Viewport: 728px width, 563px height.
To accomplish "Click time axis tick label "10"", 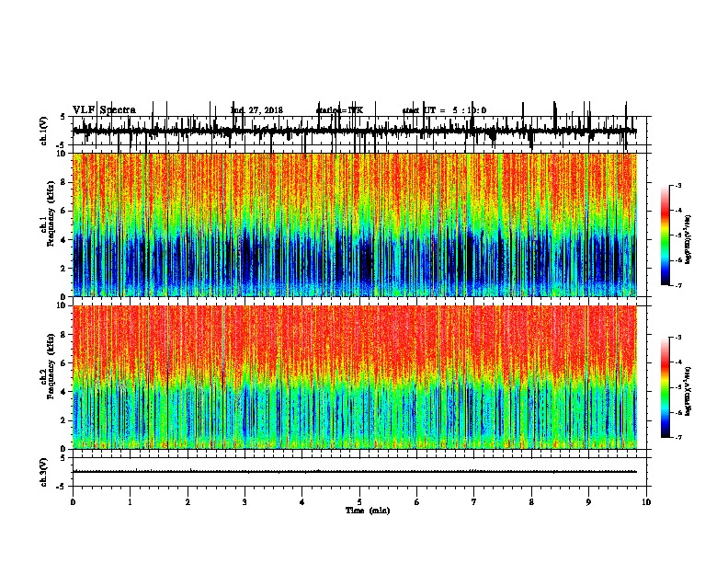I will 646,502.
